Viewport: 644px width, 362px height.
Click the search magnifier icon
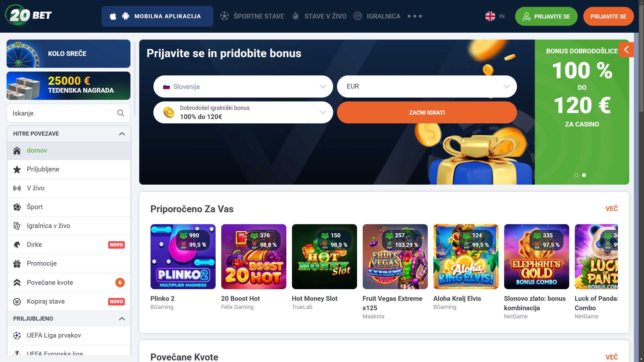pyautogui.click(x=121, y=113)
